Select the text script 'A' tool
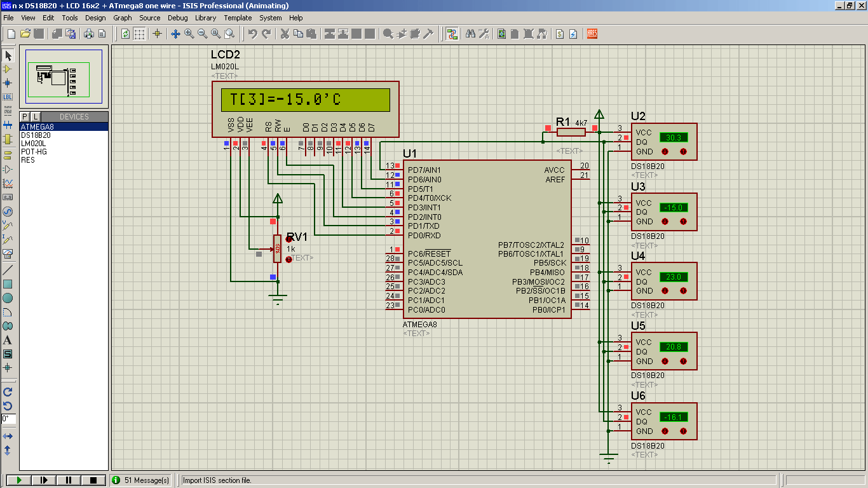 [x=8, y=340]
